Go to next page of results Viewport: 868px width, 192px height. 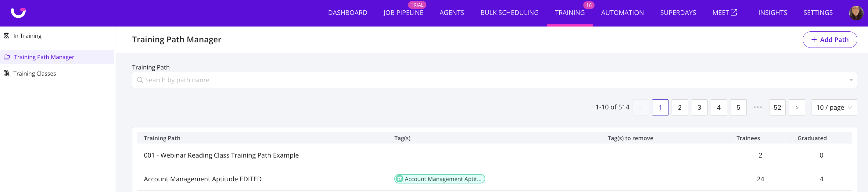coord(797,108)
